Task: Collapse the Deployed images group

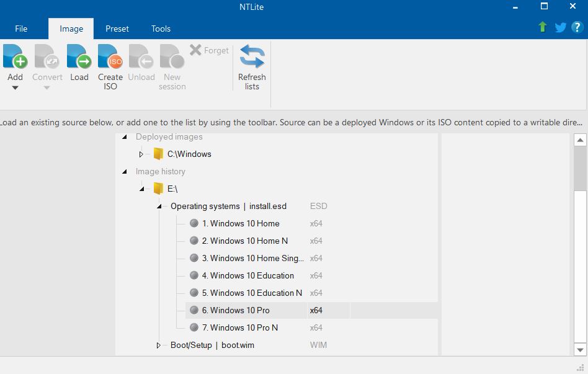Action: click(125, 137)
